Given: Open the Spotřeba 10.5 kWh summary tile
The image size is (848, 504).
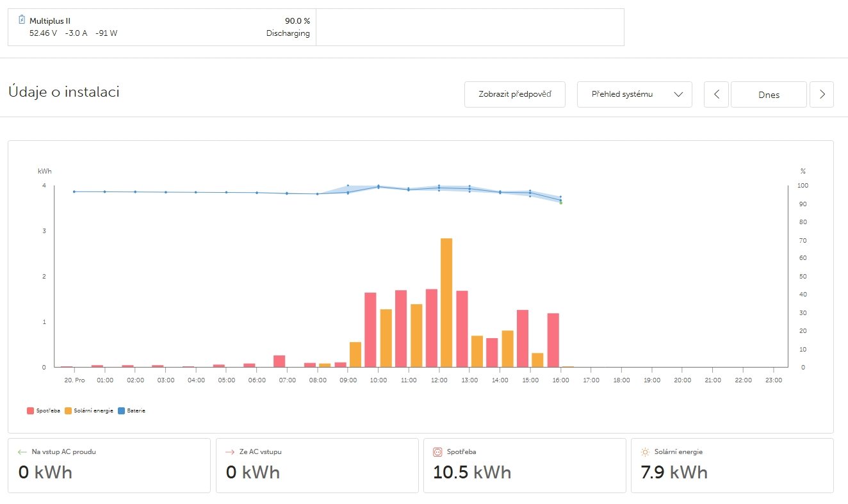Looking at the screenshot, I should [x=525, y=466].
